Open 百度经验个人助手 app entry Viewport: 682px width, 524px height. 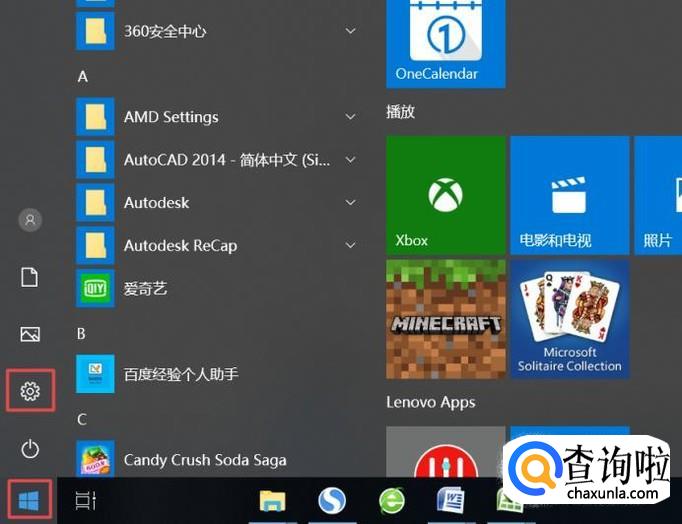pos(180,374)
